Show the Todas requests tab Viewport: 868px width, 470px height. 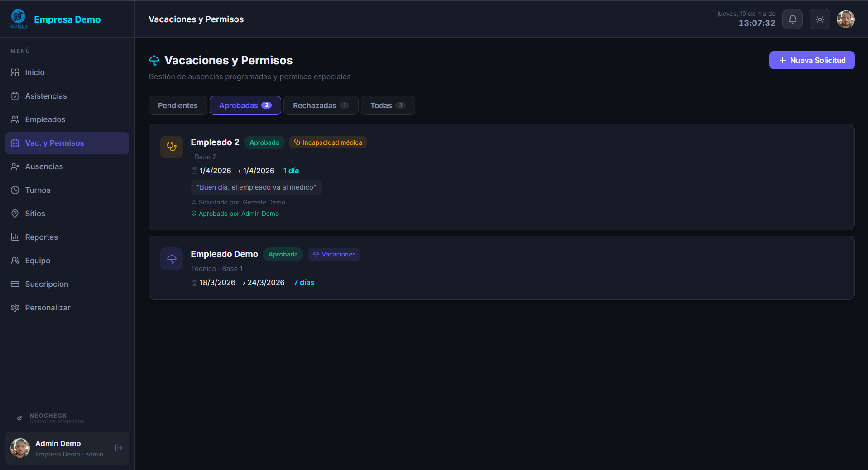tap(387, 105)
